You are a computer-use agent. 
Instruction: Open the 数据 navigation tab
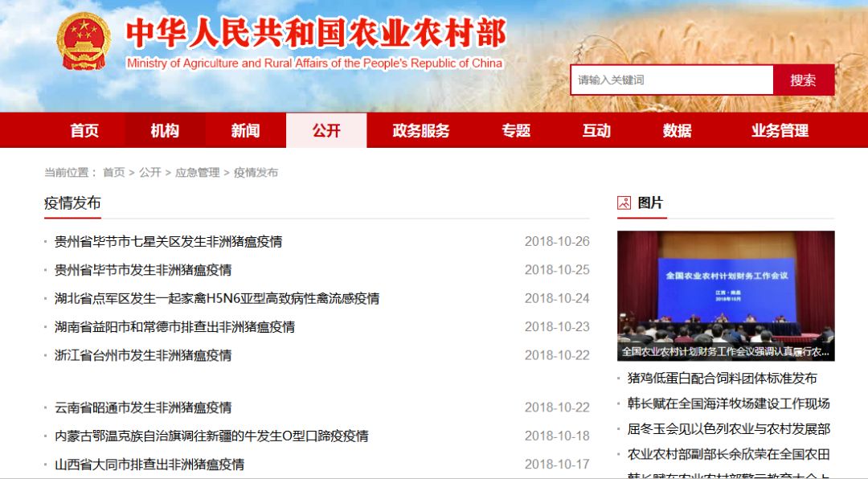677,131
